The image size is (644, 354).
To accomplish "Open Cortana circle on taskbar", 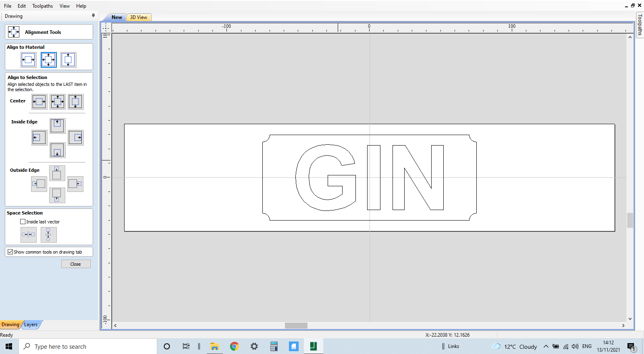I will coord(166,346).
